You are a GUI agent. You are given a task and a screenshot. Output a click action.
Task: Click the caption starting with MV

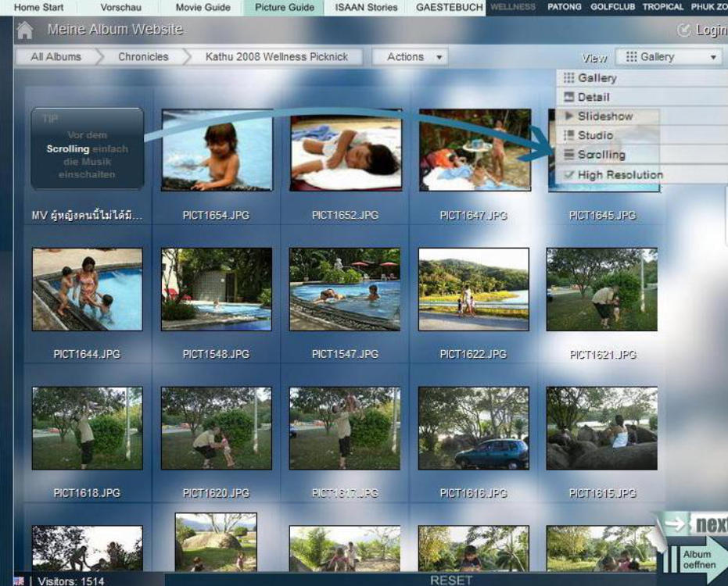pos(88,216)
